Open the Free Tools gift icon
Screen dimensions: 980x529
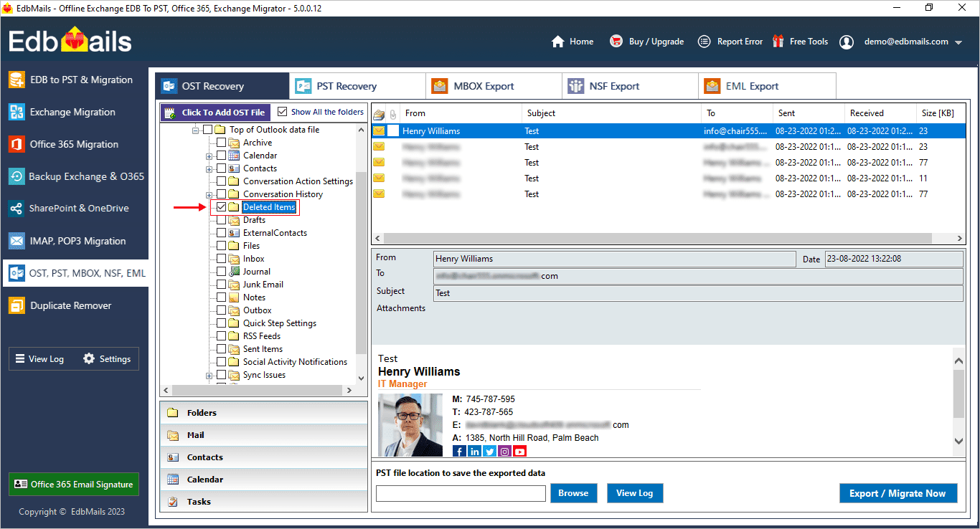pyautogui.click(x=778, y=42)
